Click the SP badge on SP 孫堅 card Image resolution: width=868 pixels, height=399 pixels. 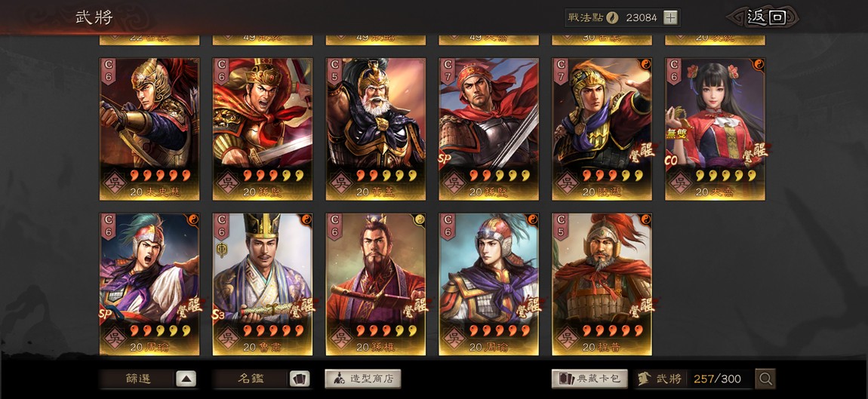[443, 159]
